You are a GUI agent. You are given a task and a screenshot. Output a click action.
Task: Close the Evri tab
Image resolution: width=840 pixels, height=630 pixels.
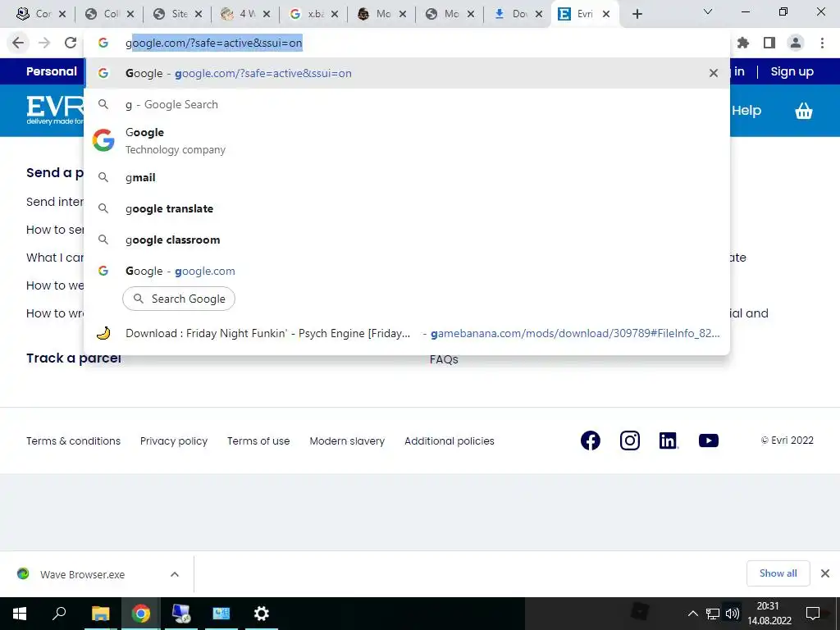point(606,14)
